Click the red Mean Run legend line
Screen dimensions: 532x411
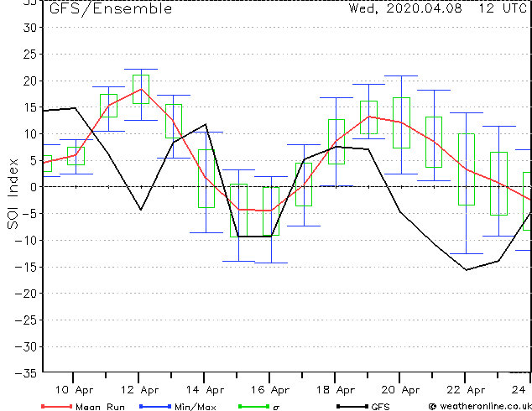click(57, 406)
